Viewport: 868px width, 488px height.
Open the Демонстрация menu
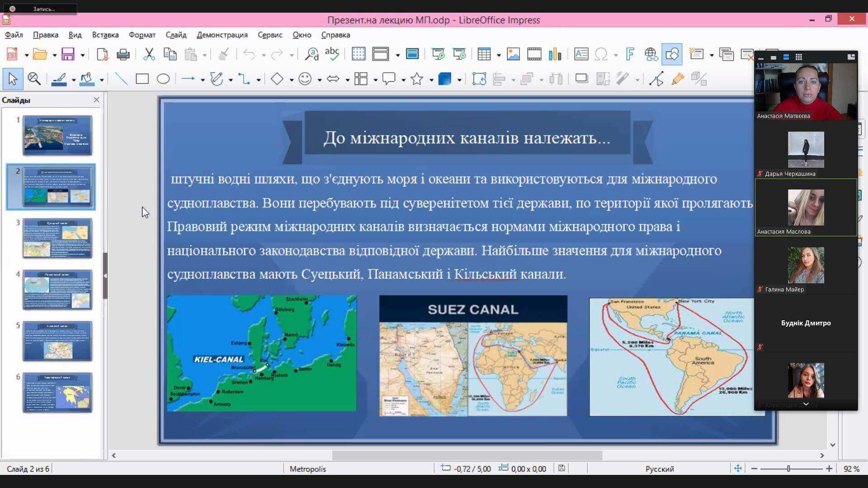tap(222, 35)
